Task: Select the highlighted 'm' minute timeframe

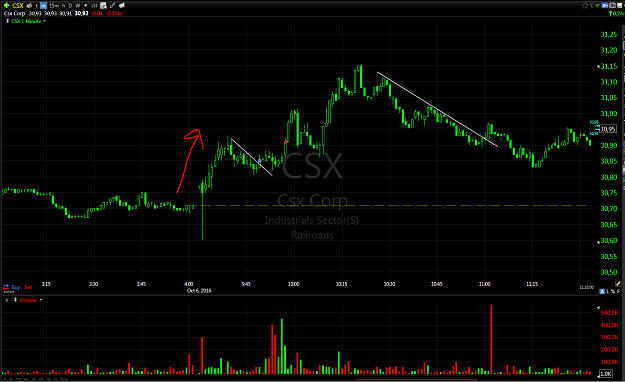Action: point(43,6)
